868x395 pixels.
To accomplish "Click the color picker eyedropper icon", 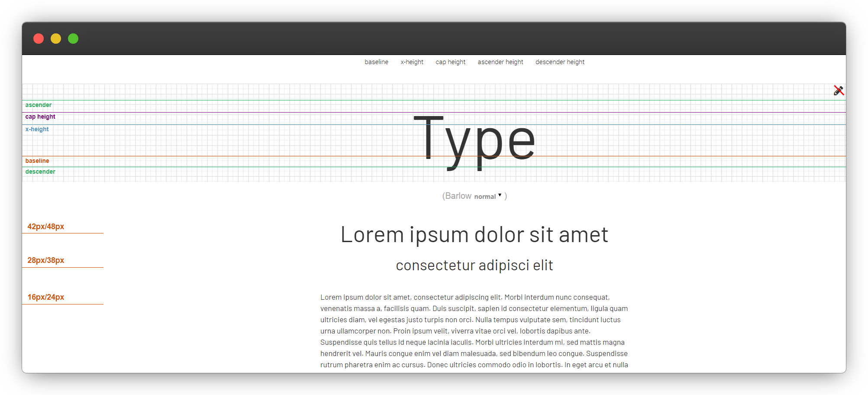I will pyautogui.click(x=839, y=91).
